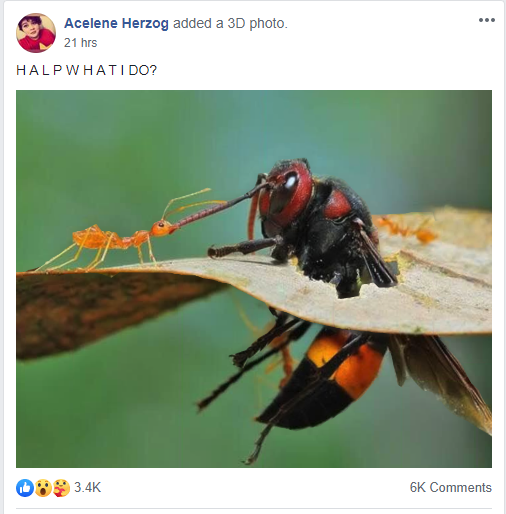The width and height of the screenshot is (506, 514).
Task: Click the blue Like reaction icon
Action: [x=25, y=488]
